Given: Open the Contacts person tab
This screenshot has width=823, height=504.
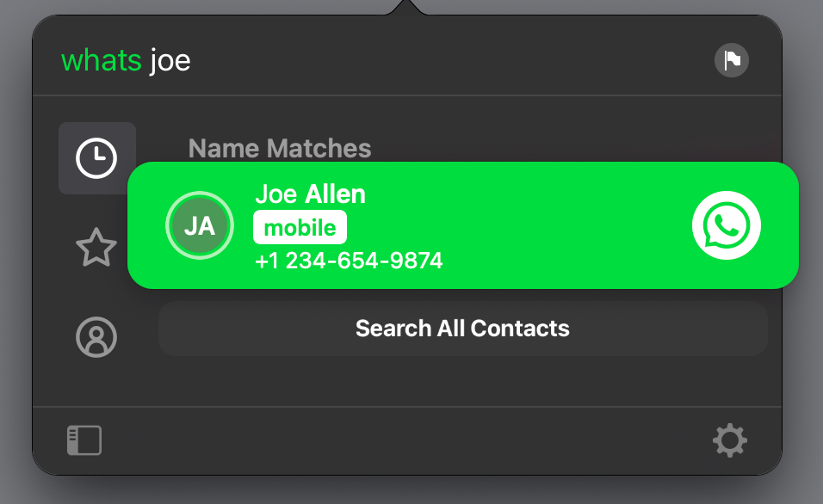Looking at the screenshot, I should point(96,337).
